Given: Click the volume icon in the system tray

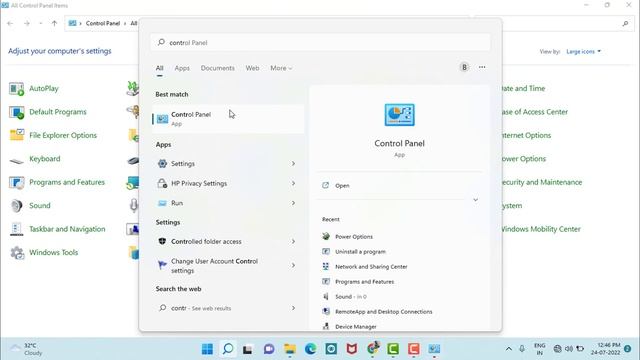Looking at the screenshot, I should click(x=569, y=349).
